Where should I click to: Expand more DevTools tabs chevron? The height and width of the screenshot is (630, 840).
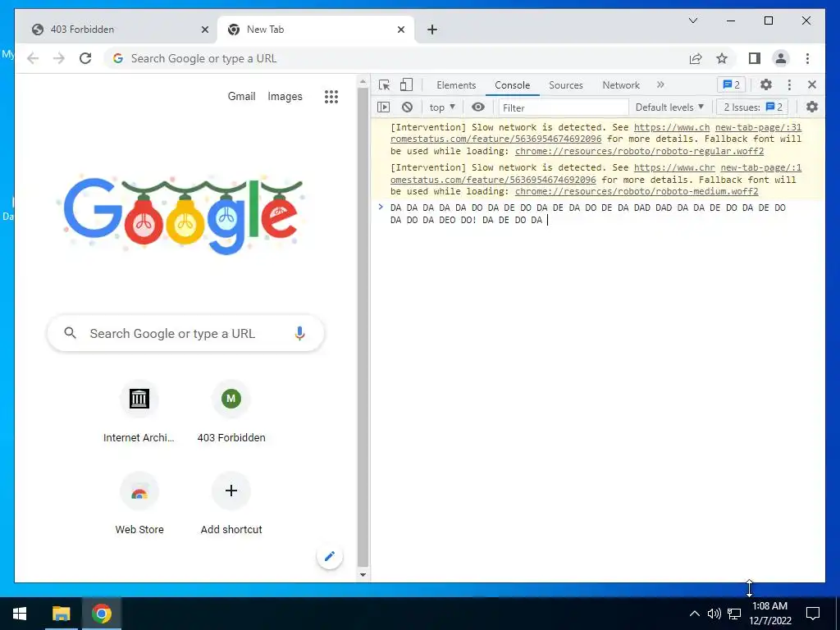coord(660,84)
